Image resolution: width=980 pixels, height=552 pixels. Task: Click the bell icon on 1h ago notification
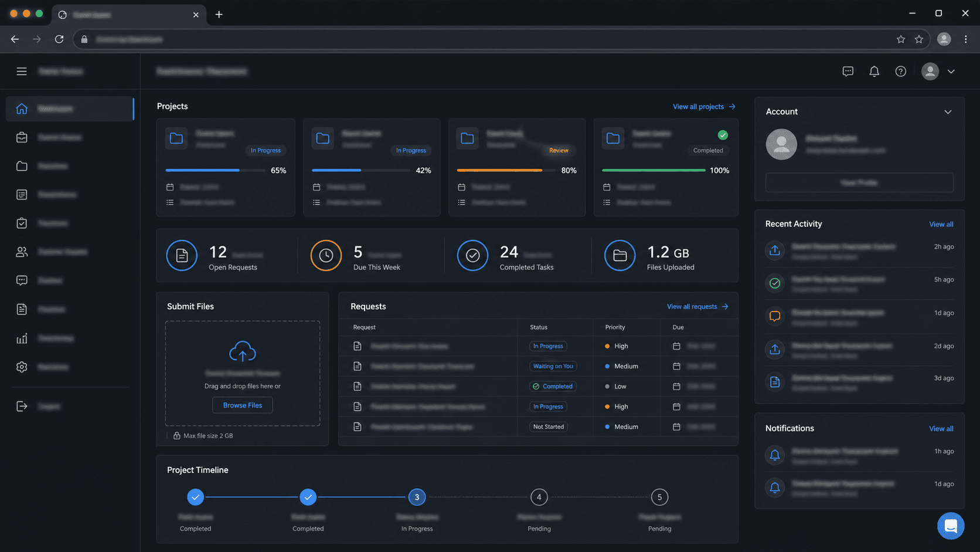coord(774,455)
